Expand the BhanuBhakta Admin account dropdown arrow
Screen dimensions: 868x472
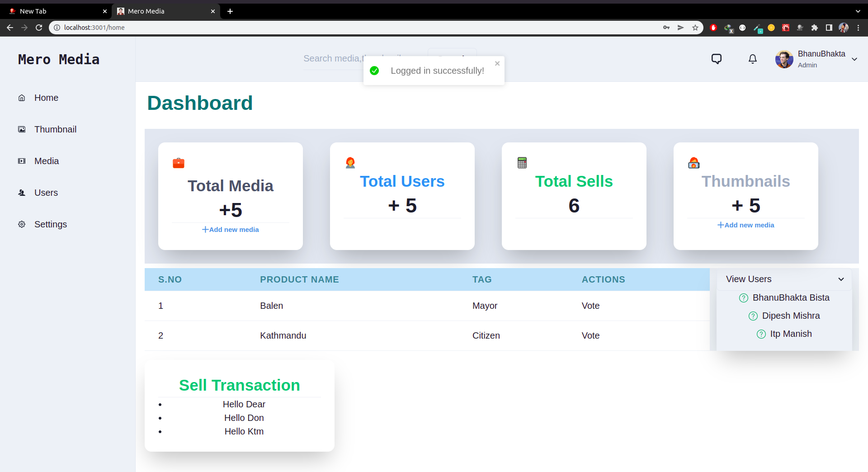click(x=854, y=59)
